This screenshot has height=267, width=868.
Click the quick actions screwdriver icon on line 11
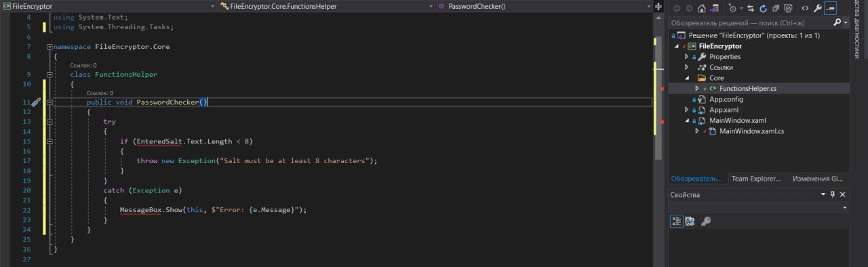36,102
